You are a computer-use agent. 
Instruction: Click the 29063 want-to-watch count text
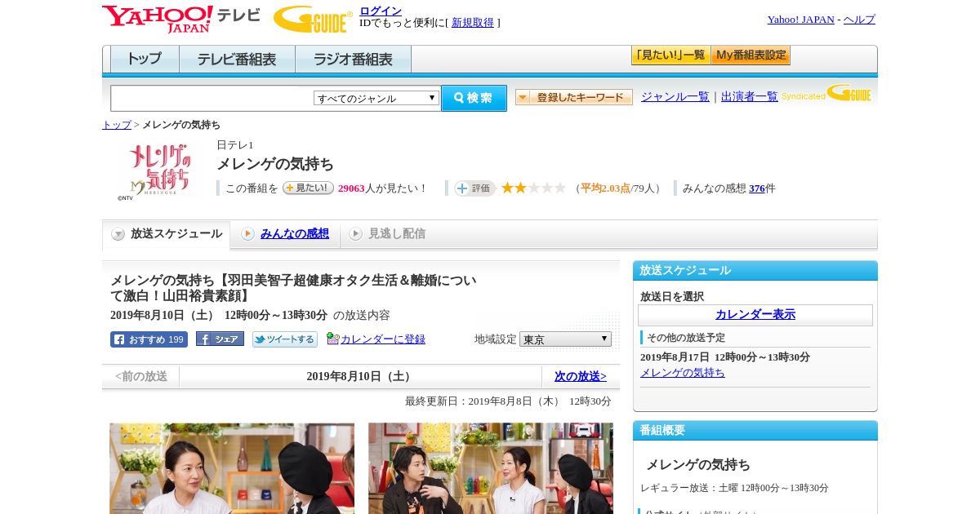point(351,188)
